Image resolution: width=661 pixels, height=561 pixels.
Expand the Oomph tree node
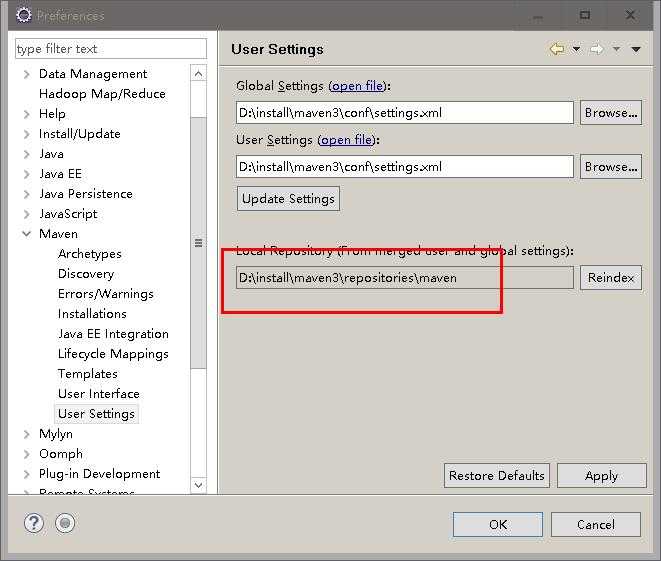(27, 454)
